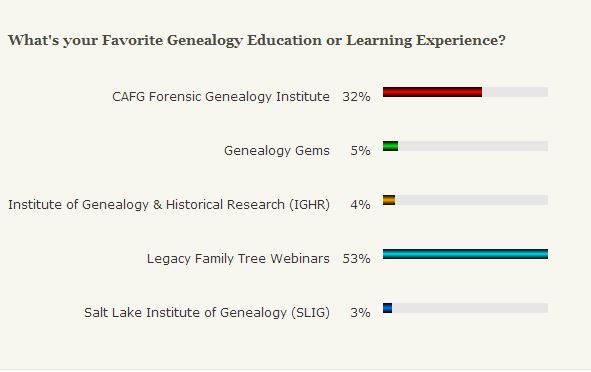Click the 53% percentage value
The height and width of the screenshot is (372, 591).
[356, 259]
